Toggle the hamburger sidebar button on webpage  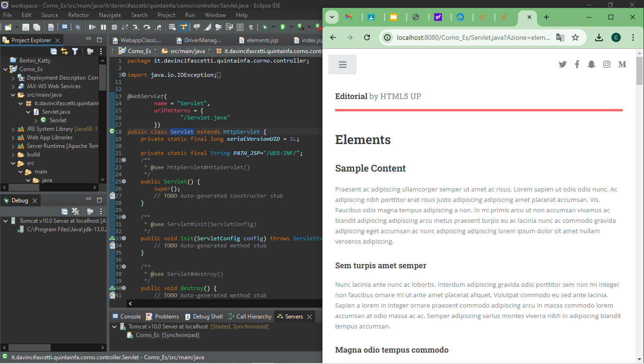tap(342, 64)
